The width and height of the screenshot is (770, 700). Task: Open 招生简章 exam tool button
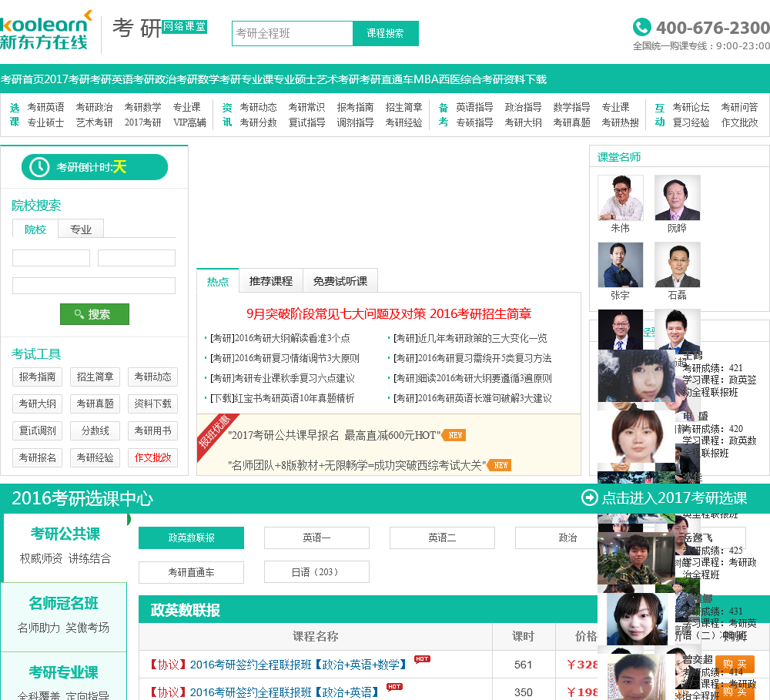click(95, 377)
